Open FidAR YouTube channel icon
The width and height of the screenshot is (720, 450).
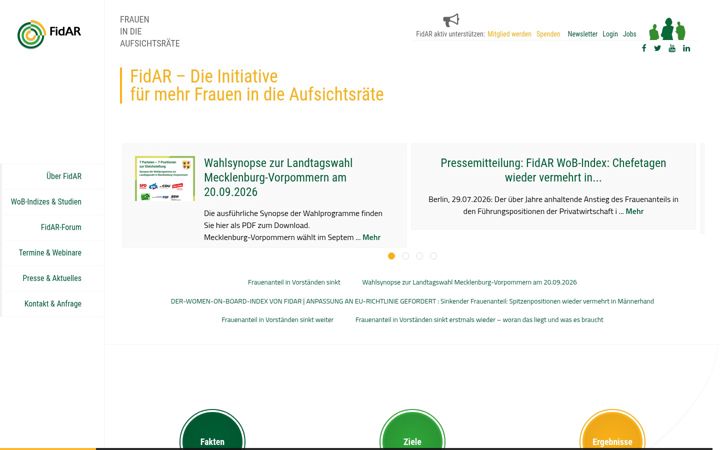(672, 48)
